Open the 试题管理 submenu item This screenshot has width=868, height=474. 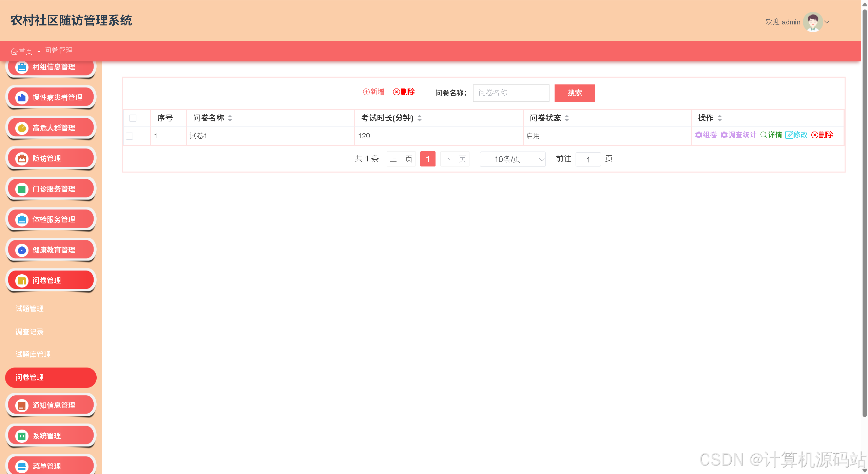click(30, 309)
